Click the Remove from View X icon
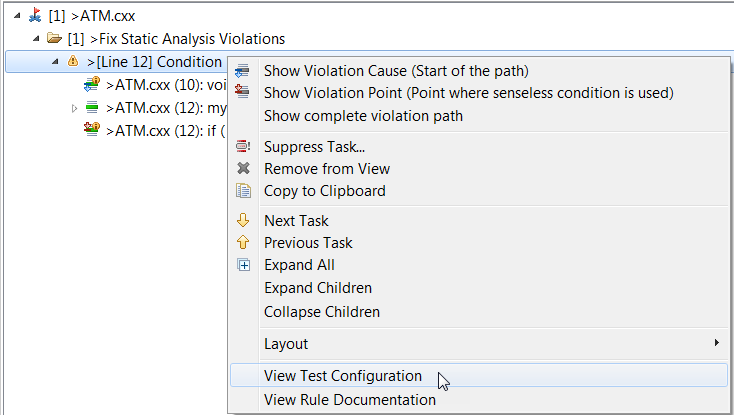 click(x=243, y=168)
